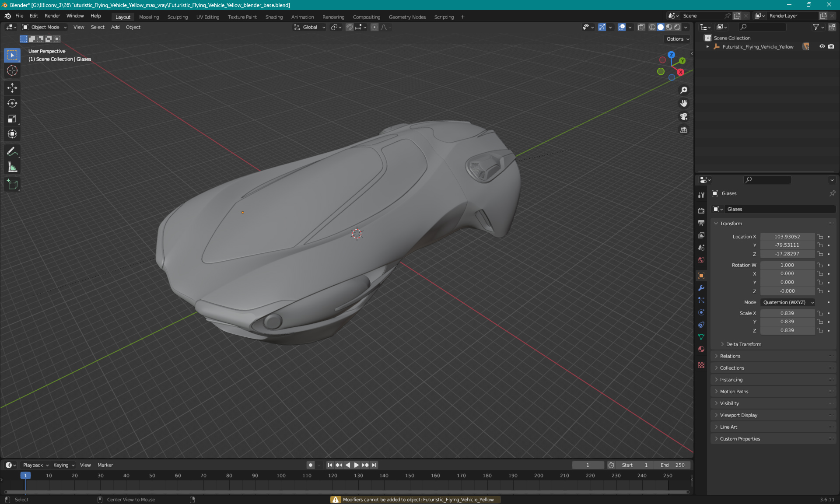Open the Shading workspace tab
The image size is (840, 504).
(273, 16)
